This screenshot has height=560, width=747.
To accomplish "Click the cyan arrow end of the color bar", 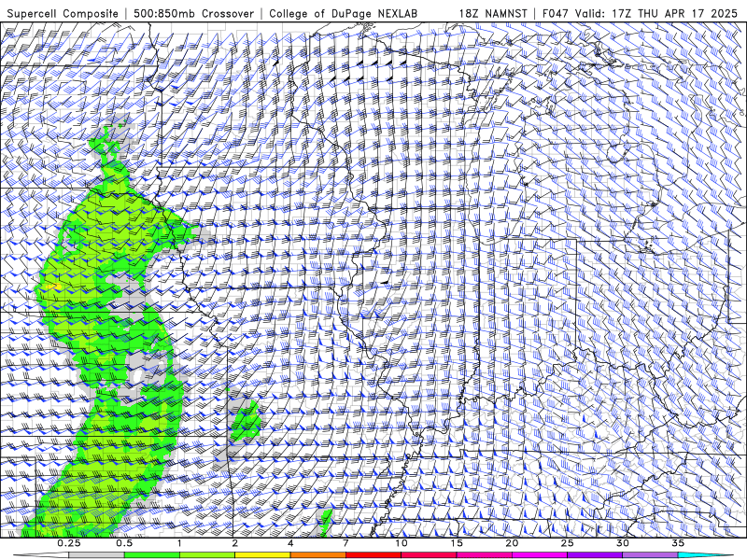I will (x=706, y=555).
